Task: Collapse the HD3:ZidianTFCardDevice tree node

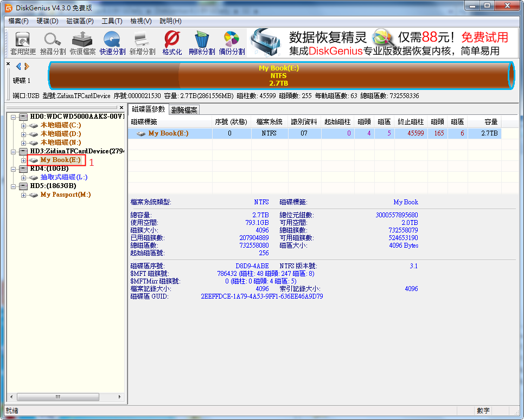Action: pos(14,152)
